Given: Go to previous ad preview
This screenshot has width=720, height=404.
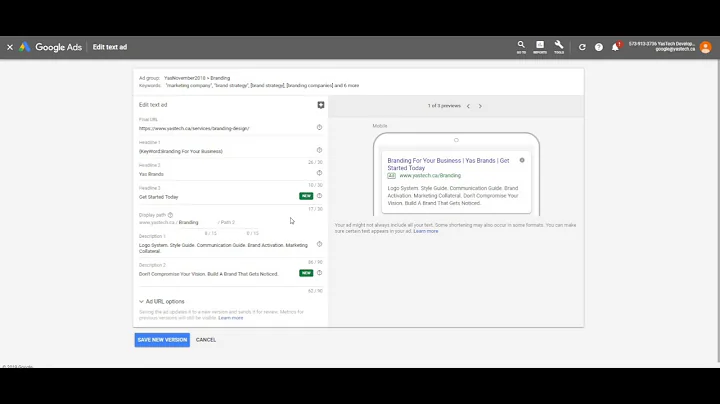Looking at the screenshot, I should tap(468, 106).
